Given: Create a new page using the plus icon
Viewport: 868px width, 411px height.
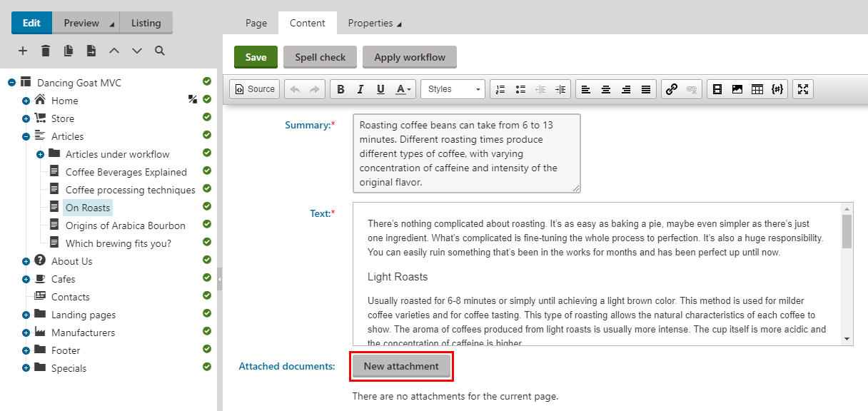Looking at the screenshot, I should tap(22, 51).
